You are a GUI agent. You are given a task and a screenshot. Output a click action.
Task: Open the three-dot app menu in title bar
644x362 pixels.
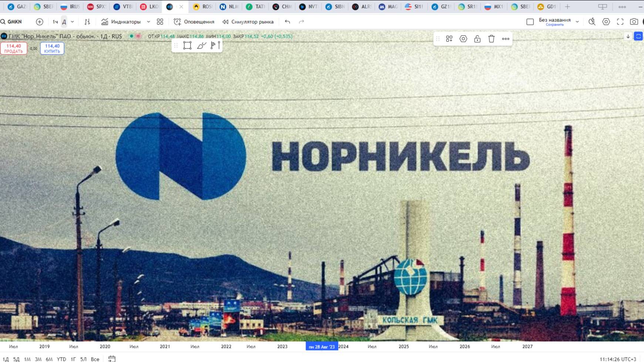coord(622,7)
